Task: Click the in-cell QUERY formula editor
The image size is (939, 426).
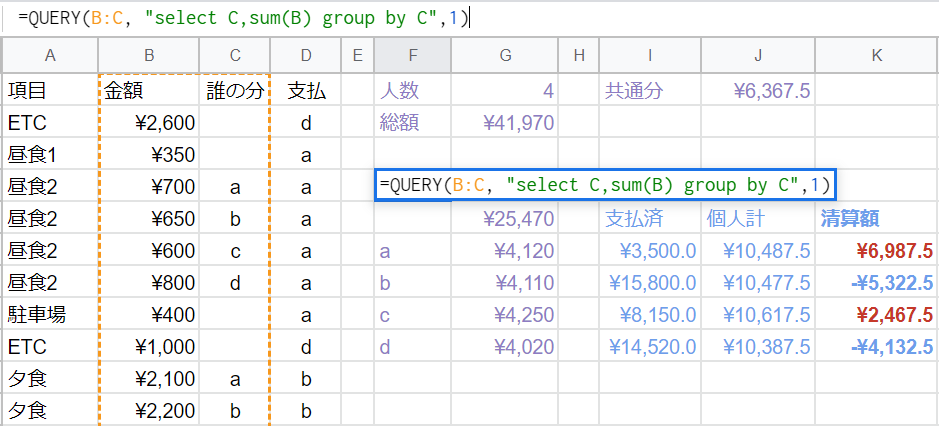Action: (x=605, y=185)
